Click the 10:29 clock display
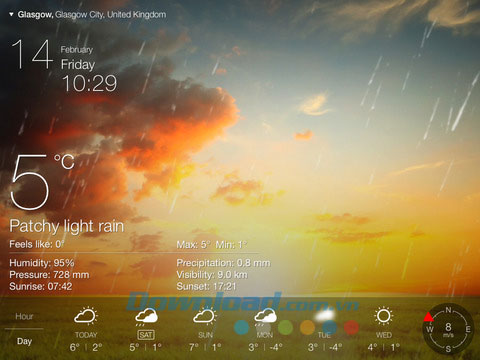The image size is (480, 360). point(90,83)
